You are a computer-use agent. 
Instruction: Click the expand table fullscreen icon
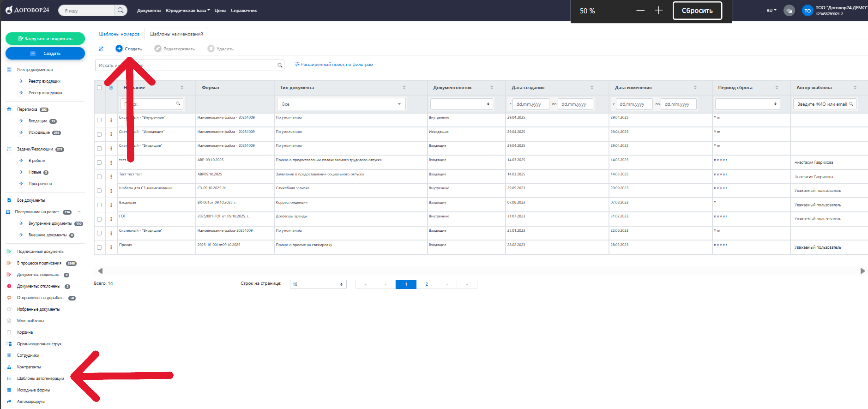click(101, 48)
